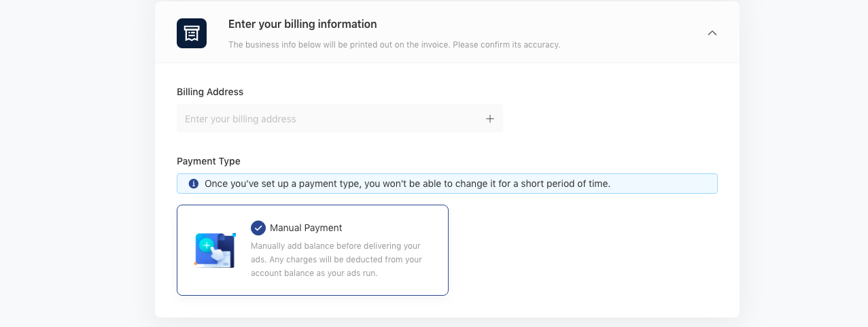The width and height of the screenshot is (868, 327).
Task: Click empty header area left of chevron
Action: coord(632,33)
